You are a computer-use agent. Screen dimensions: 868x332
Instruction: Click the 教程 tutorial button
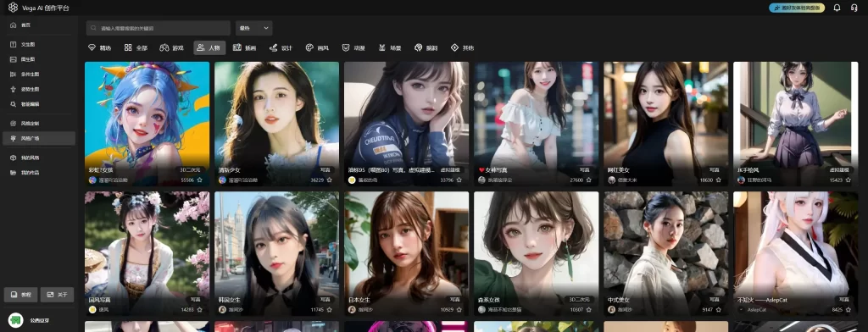(21, 295)
